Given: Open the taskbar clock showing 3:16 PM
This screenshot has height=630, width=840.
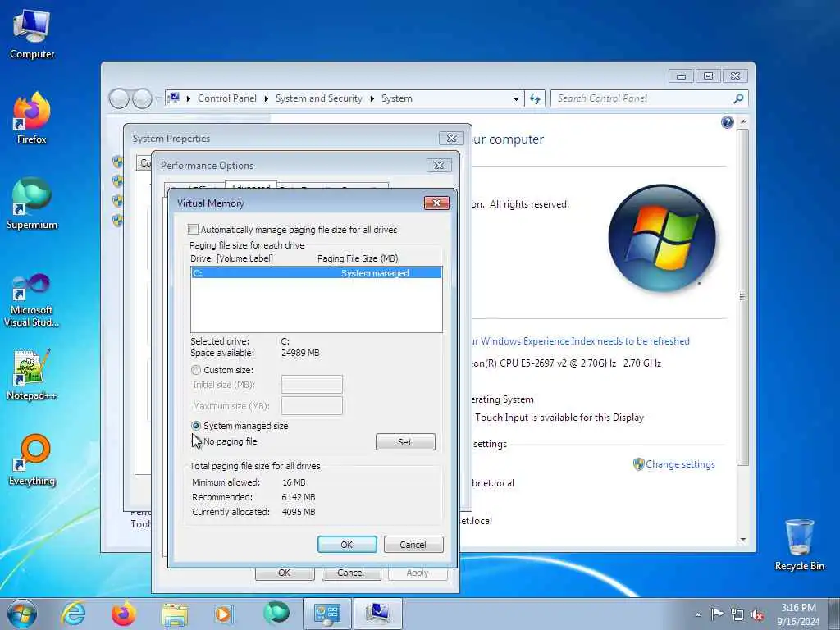Looking at the screenshot, I should tap(798, 614).
